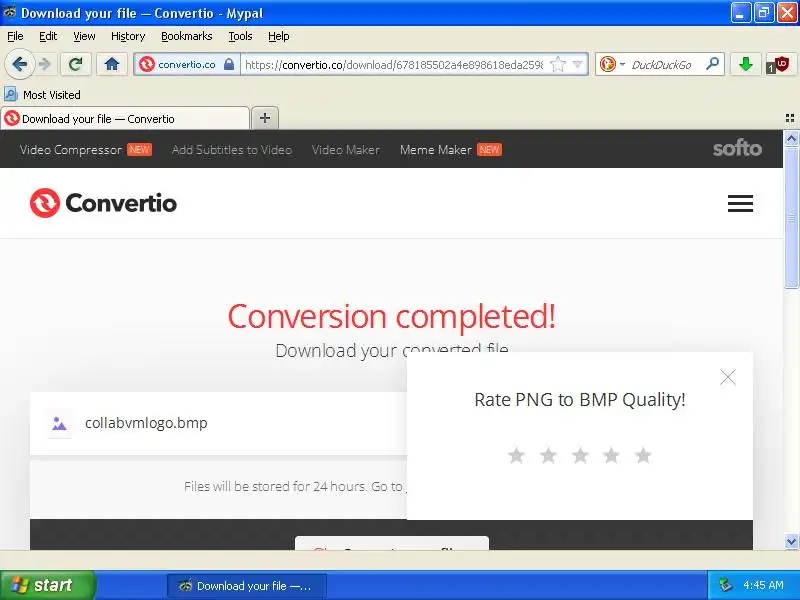Click the Conversion completed! heading
Image resolution: width=800 pixels, height=600 pixels.
pyautogui.click(x=391, y=316)
